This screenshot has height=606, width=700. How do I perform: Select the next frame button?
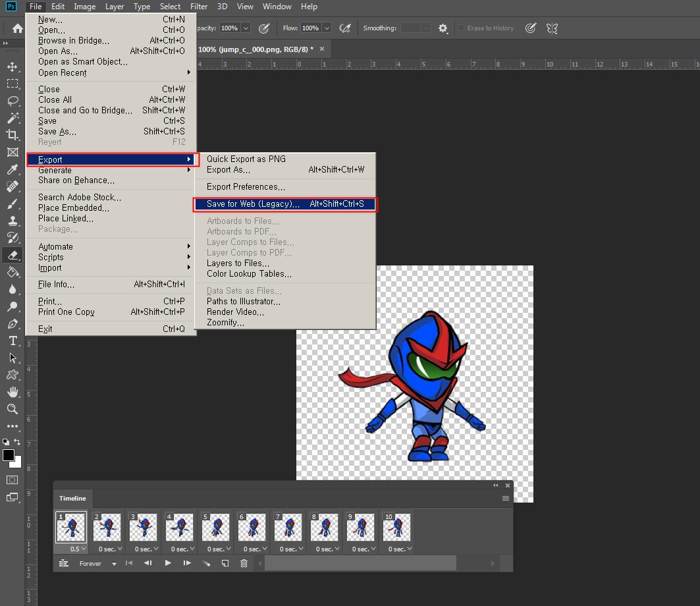coord(187,563)
